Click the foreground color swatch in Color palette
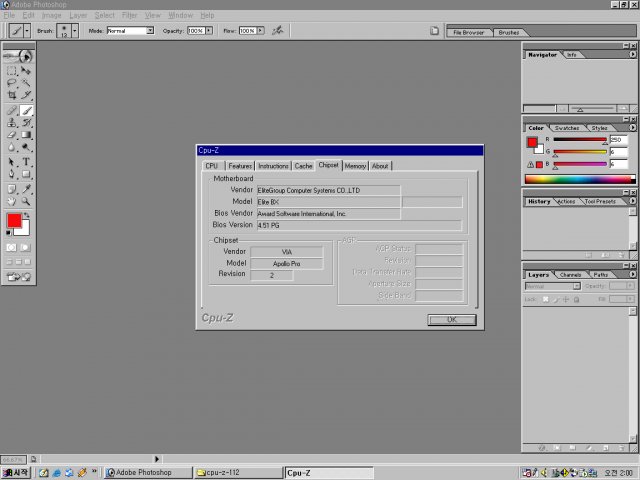This screenshot has height=480, width=640. pyautogui.click(x=532, y=142)
